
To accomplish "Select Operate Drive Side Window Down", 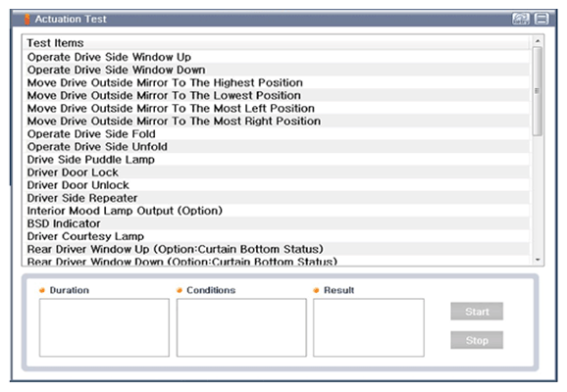I will (x=278, y=70).
